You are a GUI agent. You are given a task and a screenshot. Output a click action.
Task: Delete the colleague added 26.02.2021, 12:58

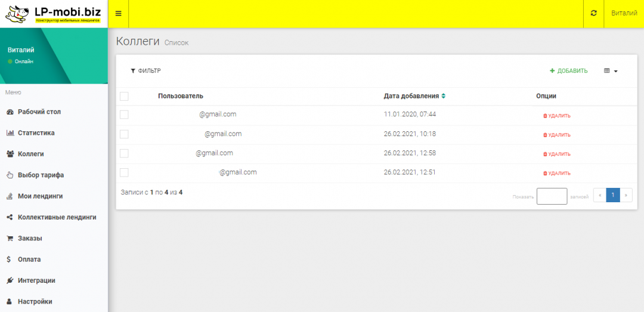(556, 154)
